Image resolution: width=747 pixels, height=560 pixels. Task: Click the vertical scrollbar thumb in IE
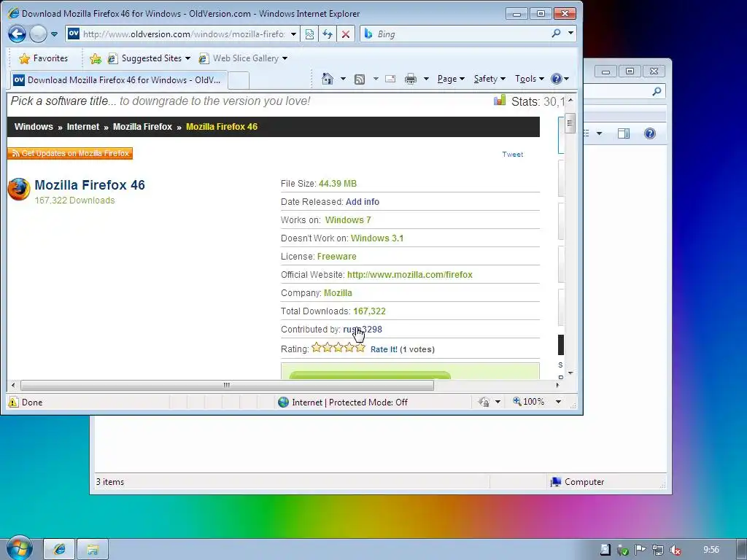click(570, 123)
